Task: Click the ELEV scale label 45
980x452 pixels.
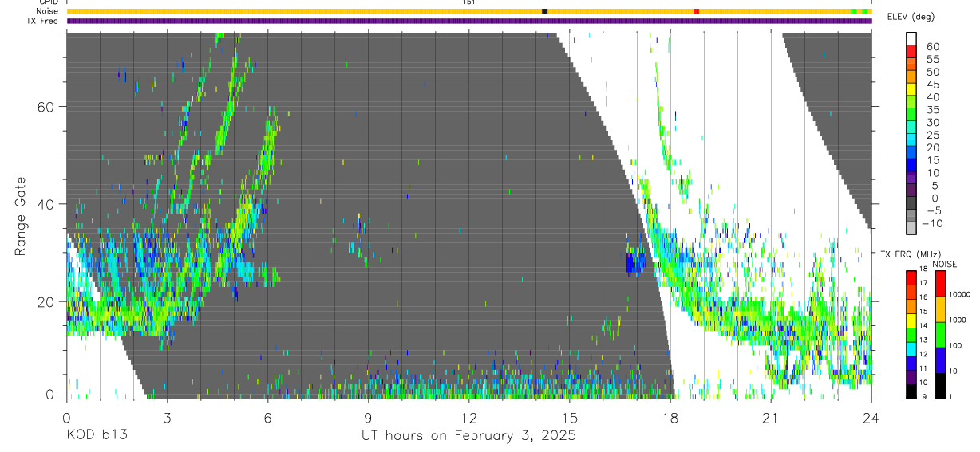Action: [932, 85]
